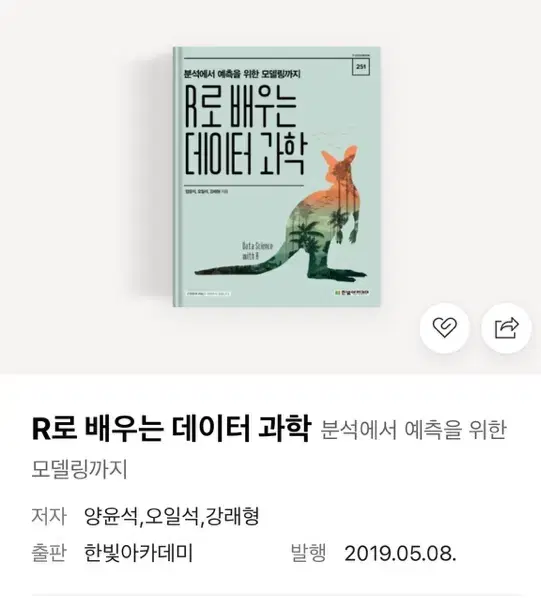541x598 pixels.
Task: Click the large cover title R로 배우는
Action: (241, 108)
